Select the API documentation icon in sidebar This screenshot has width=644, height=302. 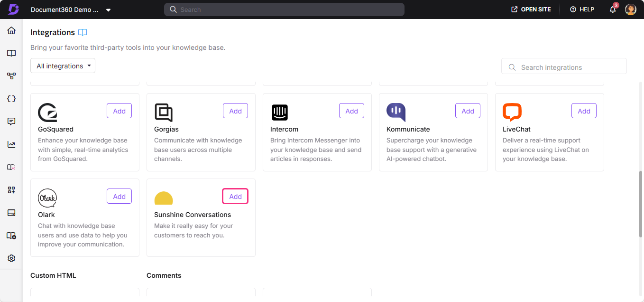pos(11,98)
